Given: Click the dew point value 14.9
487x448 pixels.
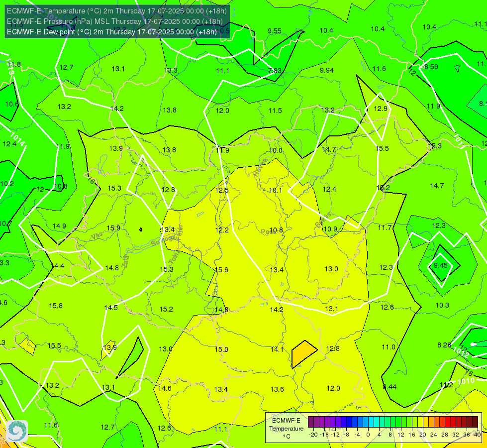Looking at the screenshot, I should click(x=59, y=226).
